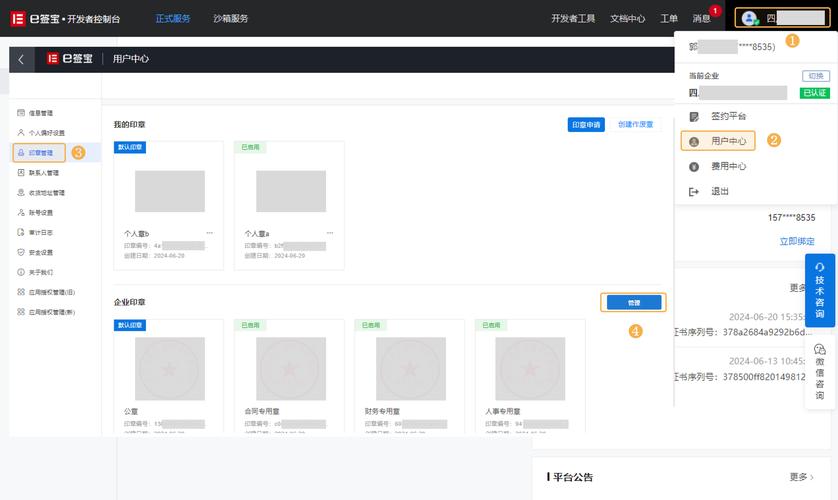Click the back arrow beside e签宝 logo
838x500 pixels.
(x=21, y=60)
